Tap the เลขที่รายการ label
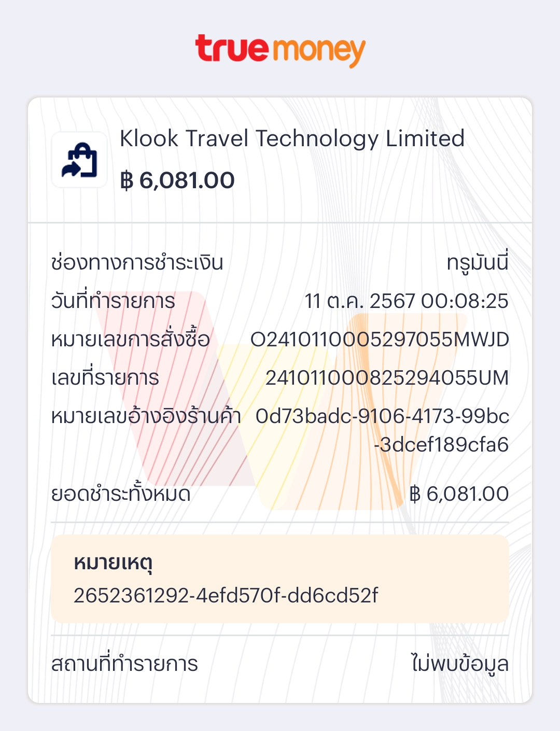The height and width of the screenshot is (731, 560). 105,378
